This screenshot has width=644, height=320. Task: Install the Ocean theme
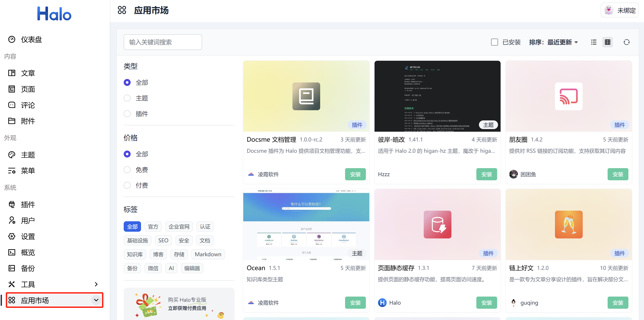click(355, 302)
